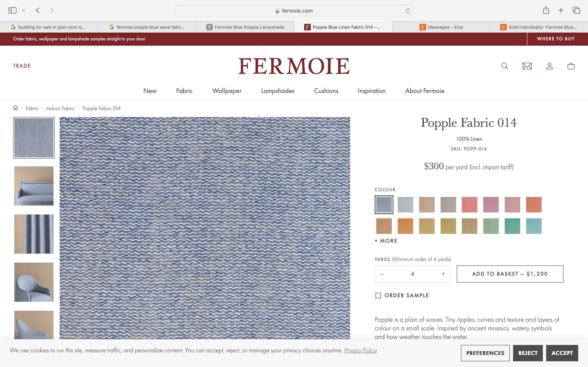Image resolution: width=588 pixels, height=367 pixels.
Task: Open the Safari tab overview icon
Action: pyautogui.click(x=576, y=10)
